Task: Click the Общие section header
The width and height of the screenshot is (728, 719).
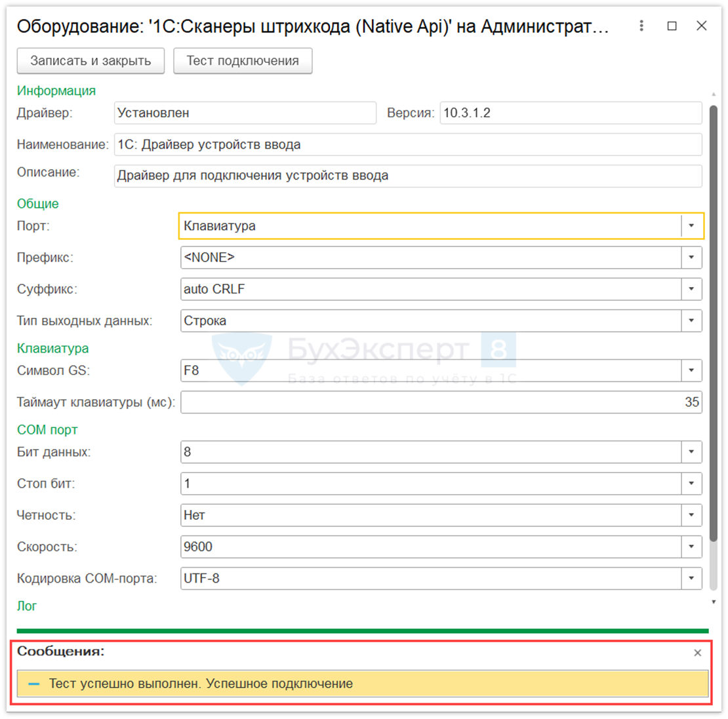Action: 37,204
